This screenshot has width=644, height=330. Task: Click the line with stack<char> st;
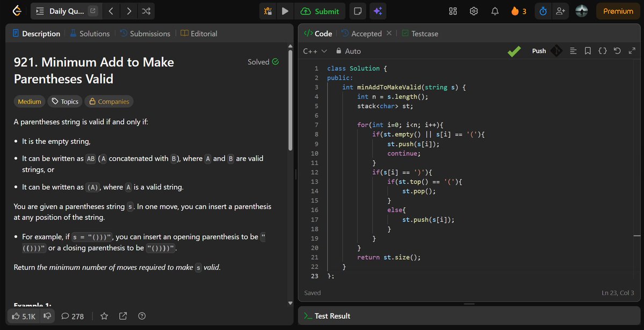(x=385, y=106)
